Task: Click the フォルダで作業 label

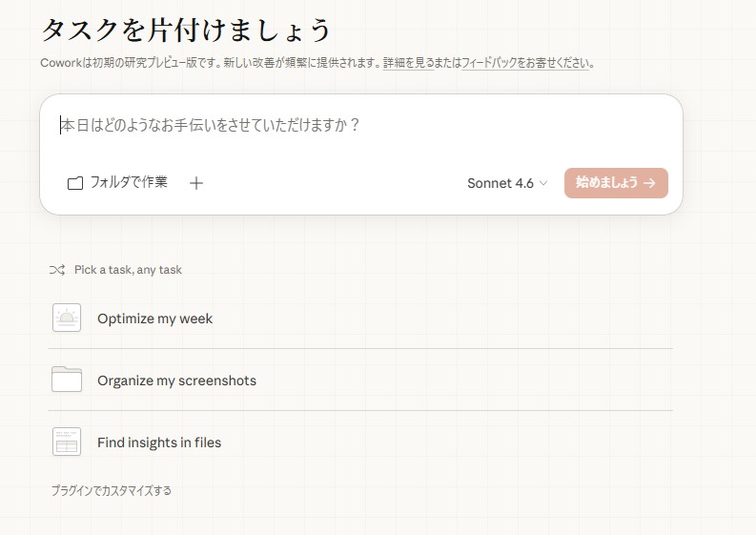Action: (129, 182)
